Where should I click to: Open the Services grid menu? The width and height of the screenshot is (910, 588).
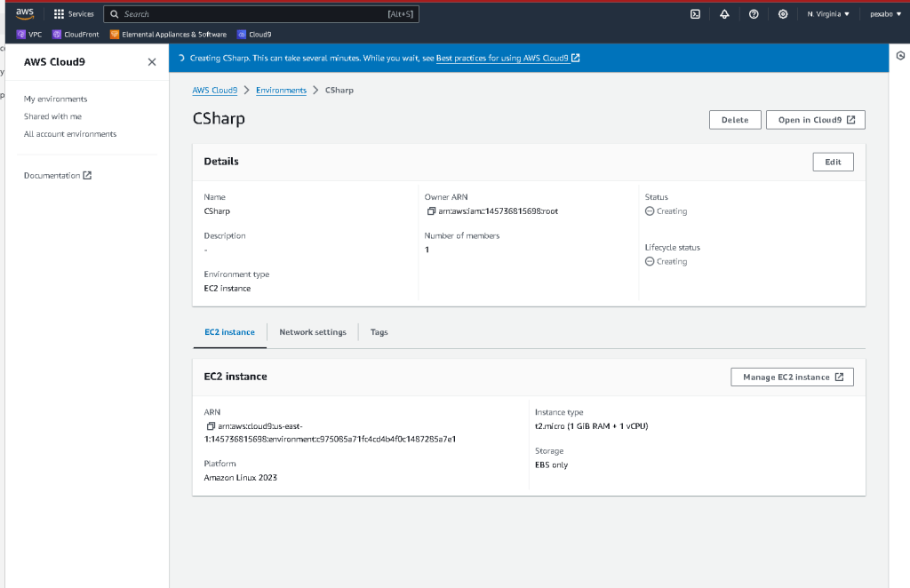click(x=73, y=14)
